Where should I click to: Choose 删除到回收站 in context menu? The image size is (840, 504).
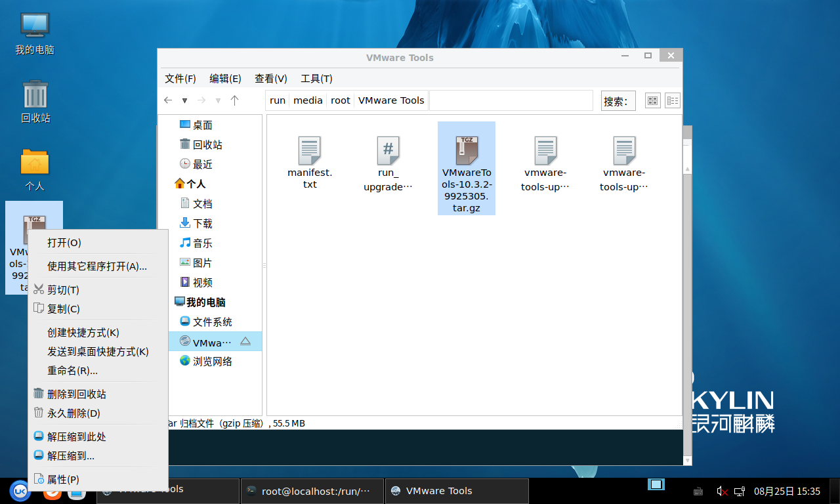click(98, 394)
